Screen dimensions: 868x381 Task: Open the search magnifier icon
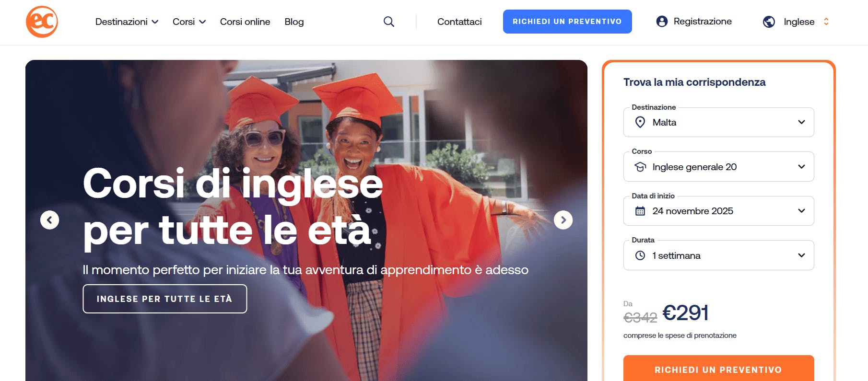(389, 22)
